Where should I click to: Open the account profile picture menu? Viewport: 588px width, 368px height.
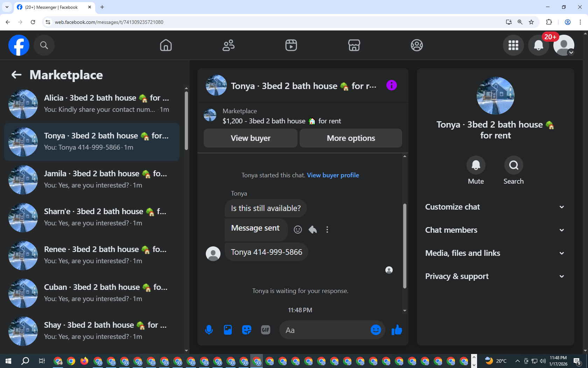click(x=564, y=45)
